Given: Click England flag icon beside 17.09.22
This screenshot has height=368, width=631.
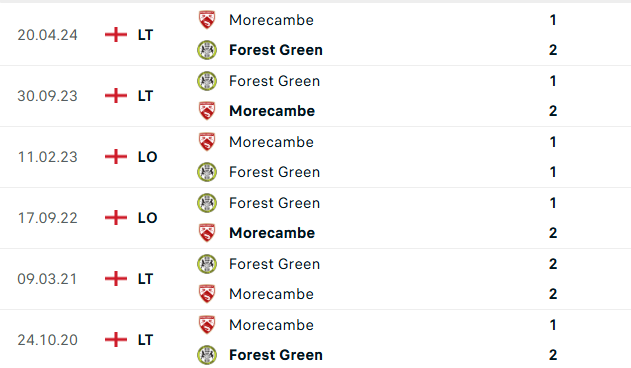Looking at the screenshot, I should (x=116, y=218).
